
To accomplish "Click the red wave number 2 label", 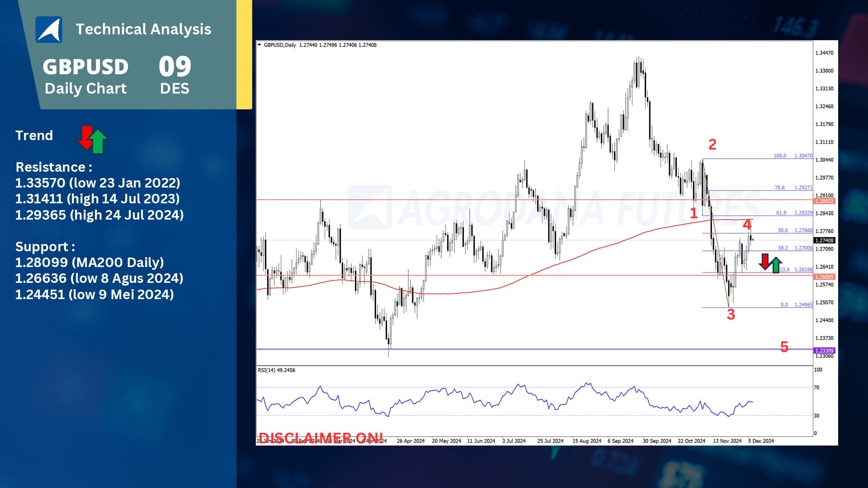I will point(712,145).
